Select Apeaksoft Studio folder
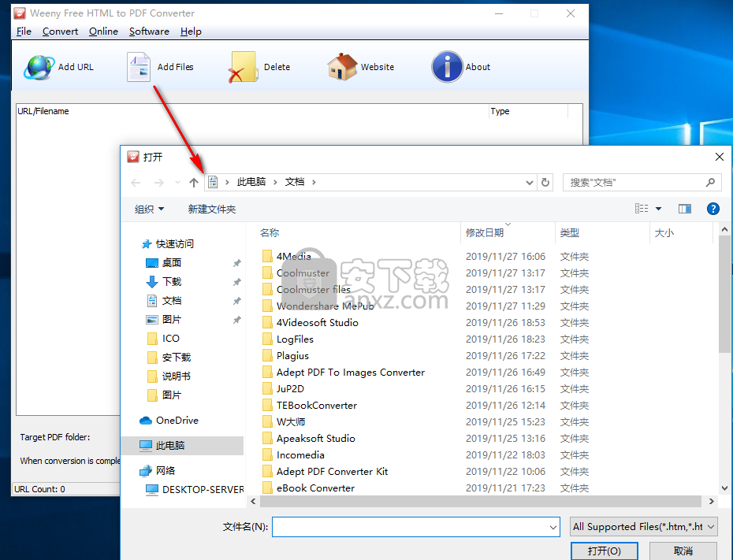 [315, 439]
